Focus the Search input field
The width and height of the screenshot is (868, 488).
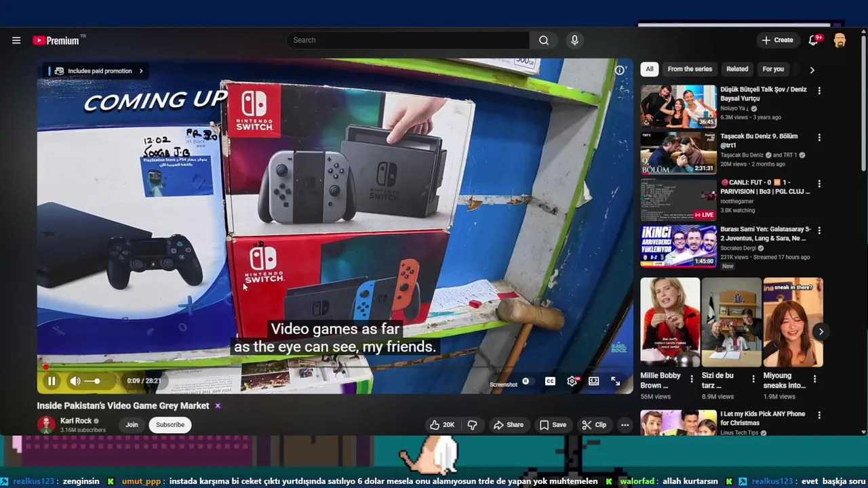pyautogui.click(x=408, y=40)
